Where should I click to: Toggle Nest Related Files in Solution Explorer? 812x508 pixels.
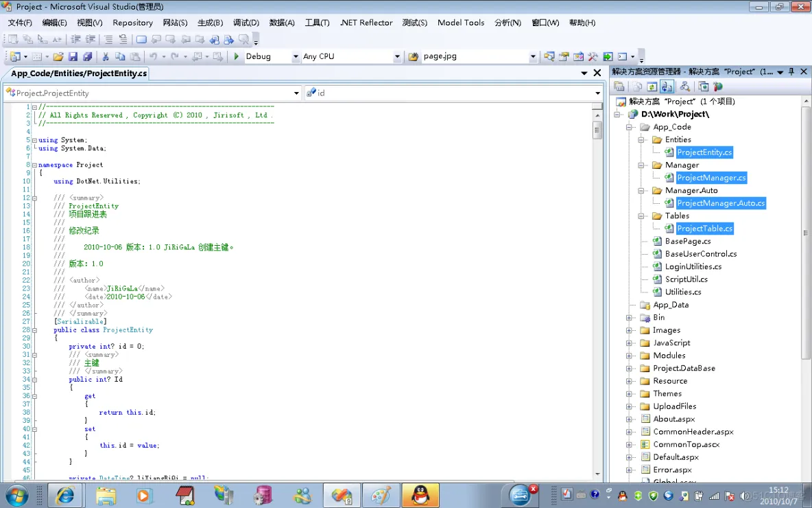(667, 86)
